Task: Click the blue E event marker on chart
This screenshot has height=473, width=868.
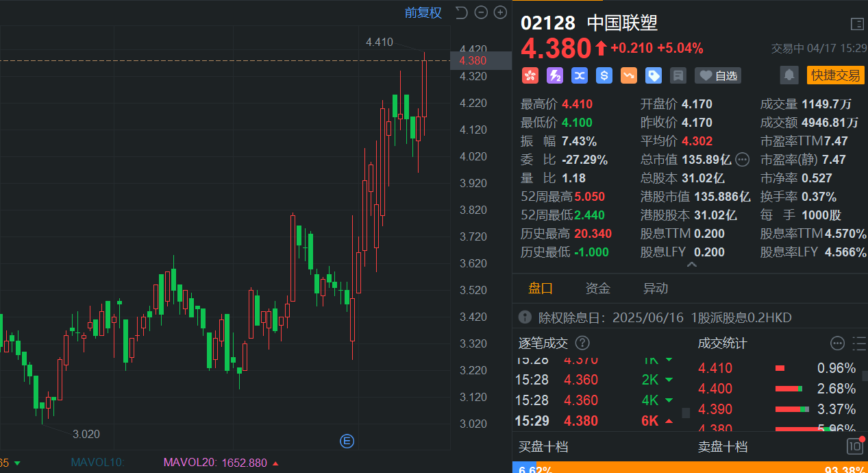Action: (x=347, y=441)
